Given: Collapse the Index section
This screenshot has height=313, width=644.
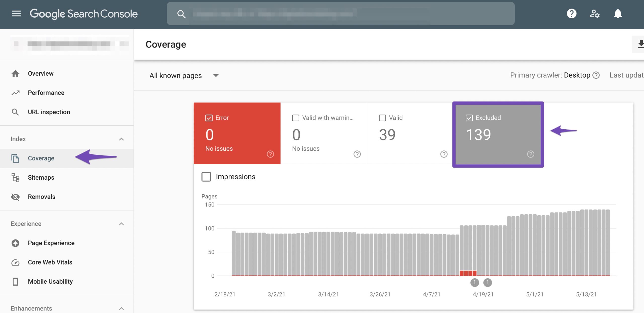Looking at the screenshot, I should click(122, 139).
